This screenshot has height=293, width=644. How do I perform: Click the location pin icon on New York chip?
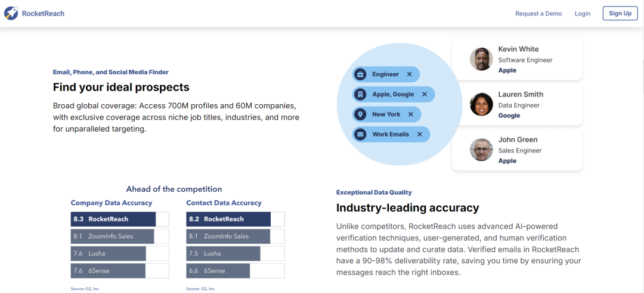pos(360,114)
